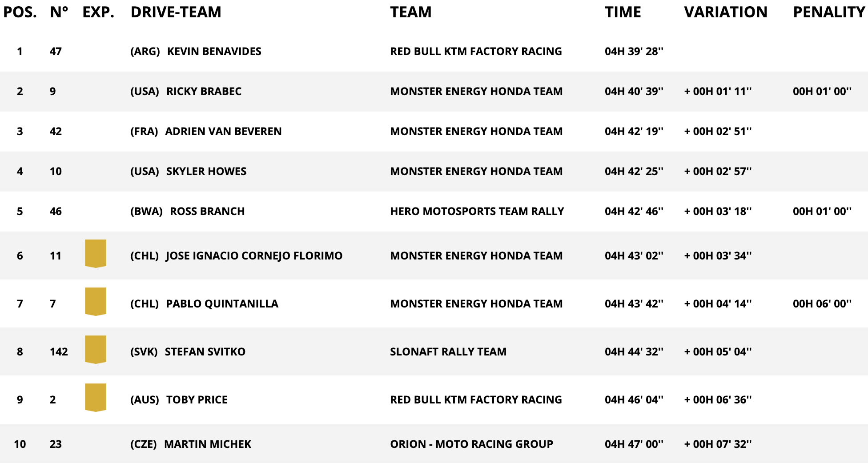
Task: Click Quintanilla's 00H 06' 00'' penalty value
Action: (x=822, y=304)
